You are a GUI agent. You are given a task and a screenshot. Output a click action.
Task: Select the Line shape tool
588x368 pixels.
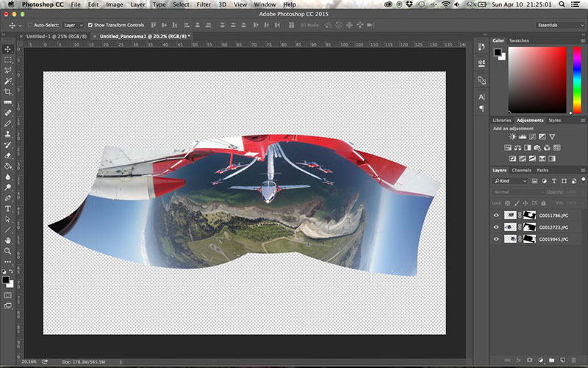coord(7,230)
